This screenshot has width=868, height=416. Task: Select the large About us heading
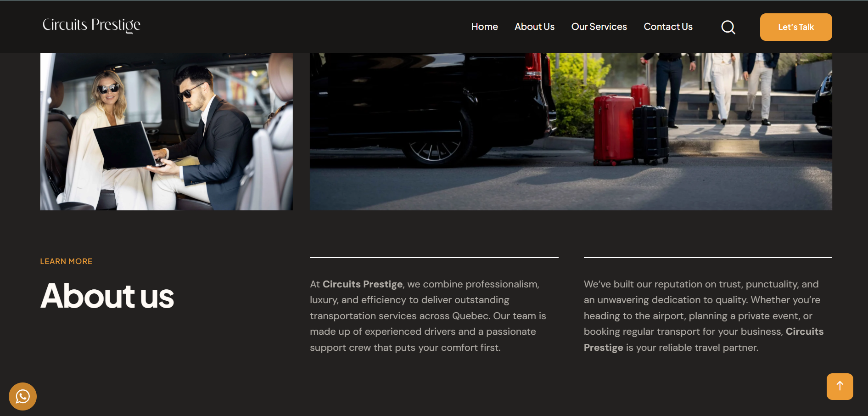[107, 296]
